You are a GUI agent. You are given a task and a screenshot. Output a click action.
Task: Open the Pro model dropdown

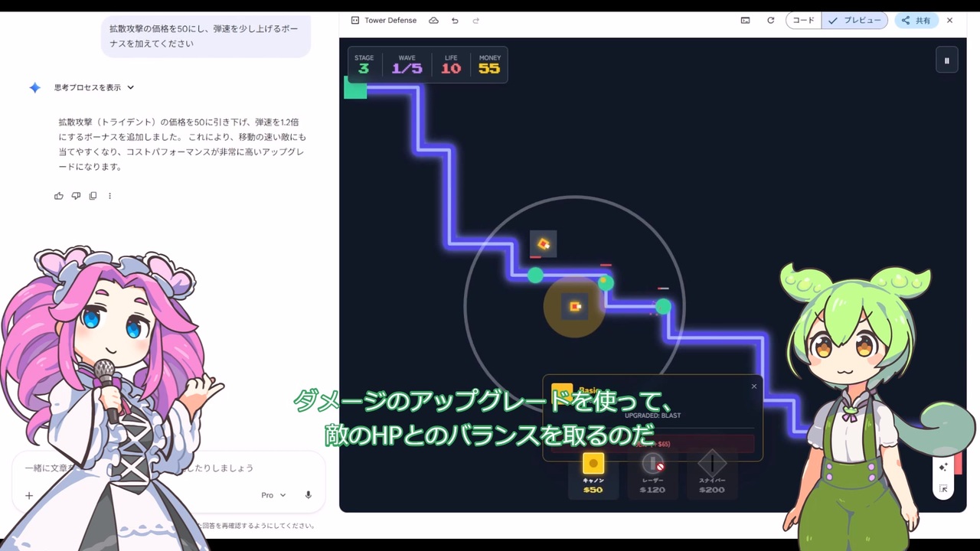pos(273,495)
